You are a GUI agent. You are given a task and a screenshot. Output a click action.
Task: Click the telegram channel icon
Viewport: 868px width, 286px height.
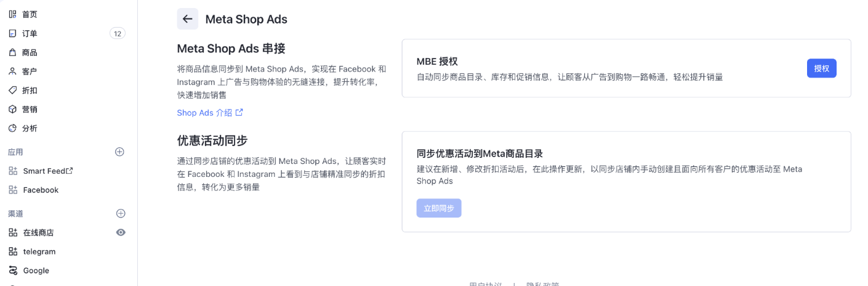point(13,251)
